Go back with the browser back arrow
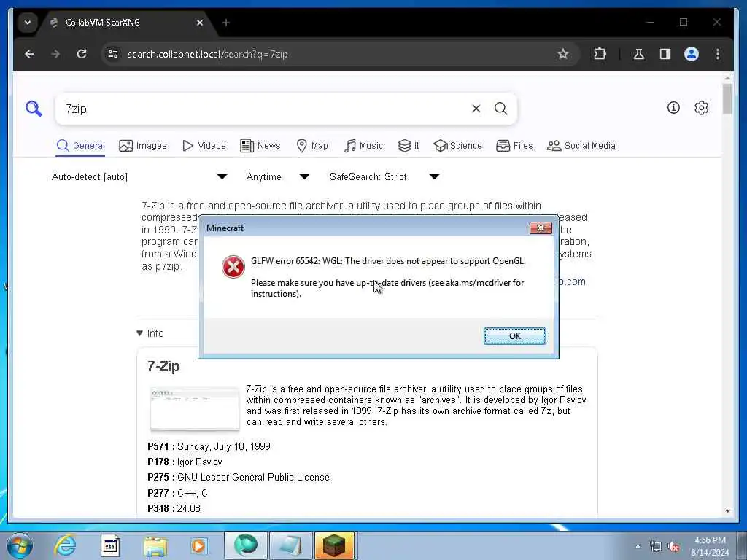Viewport: 747px width, 560px height. [x=29, y=54]
